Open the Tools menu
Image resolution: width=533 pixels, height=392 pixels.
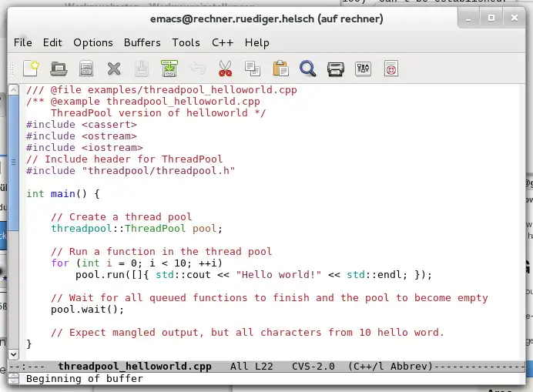coord(186,43)
